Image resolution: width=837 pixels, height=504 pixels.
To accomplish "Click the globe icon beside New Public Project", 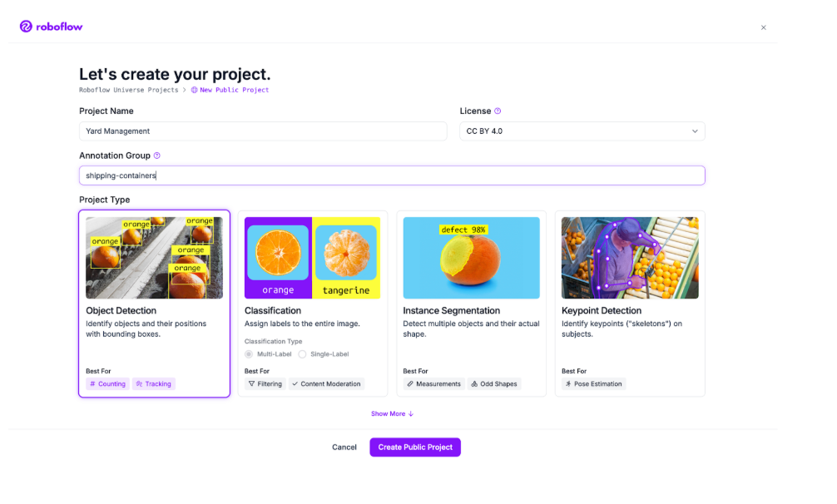I will (194, 90).
